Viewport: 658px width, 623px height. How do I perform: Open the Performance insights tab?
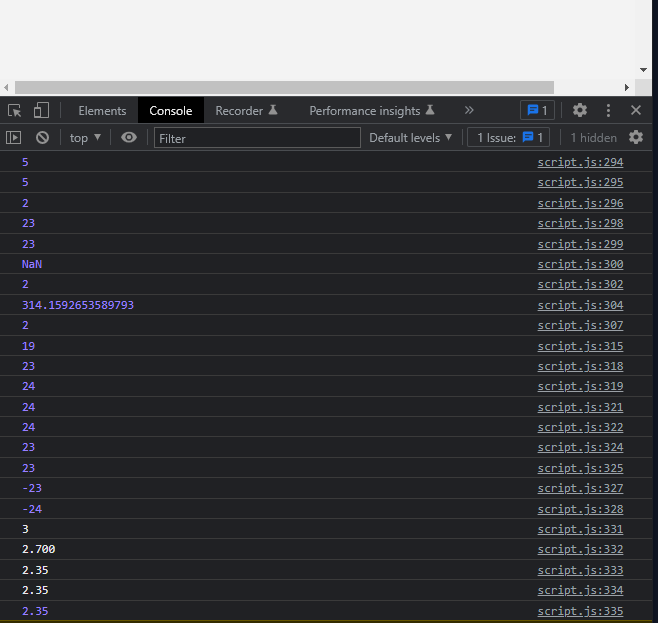click(x=372, y=111)
